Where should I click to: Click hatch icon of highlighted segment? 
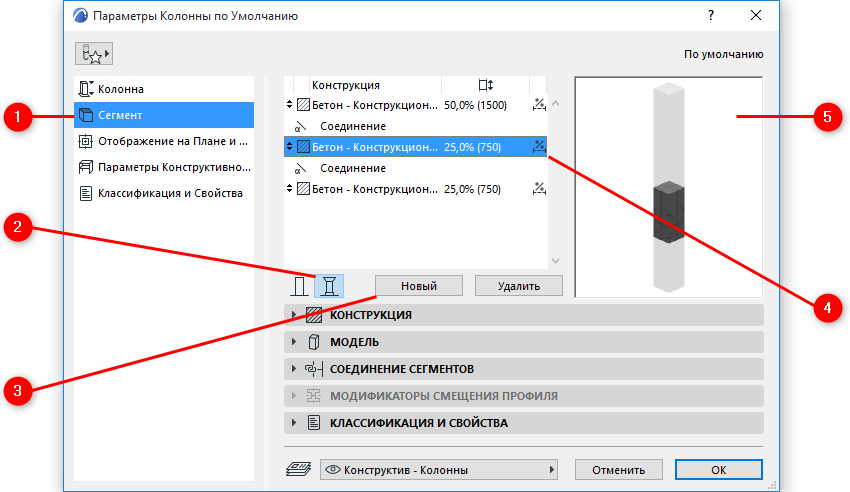tap(304, 147)
